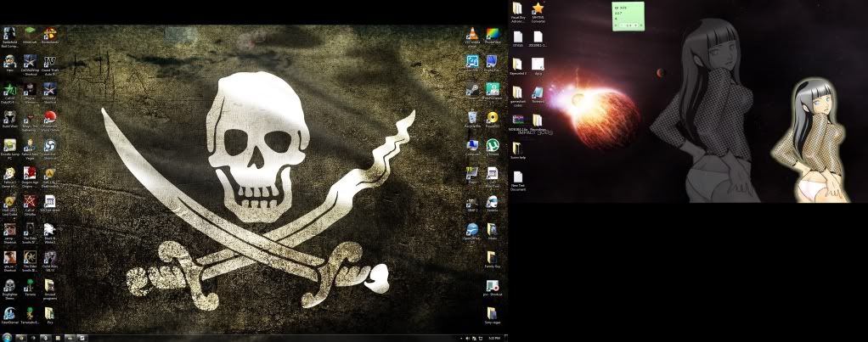Open the Halo desktop shortcut

click(9, 62)
